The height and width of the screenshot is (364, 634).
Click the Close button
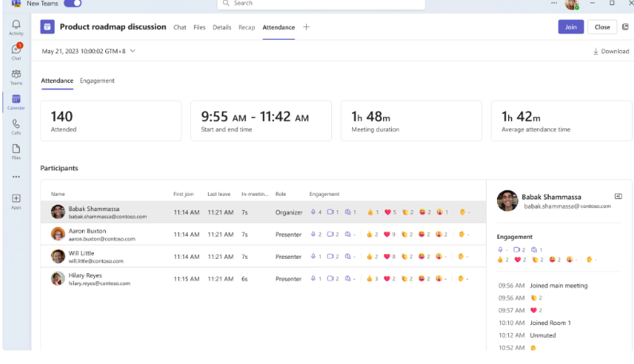coord(602,27)
